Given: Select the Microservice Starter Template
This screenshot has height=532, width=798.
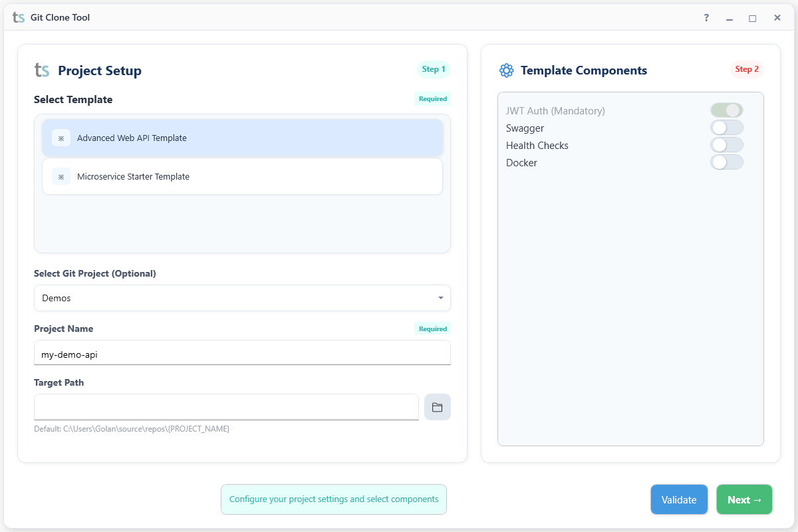Looking at the screenshot, I should point(242,176).
